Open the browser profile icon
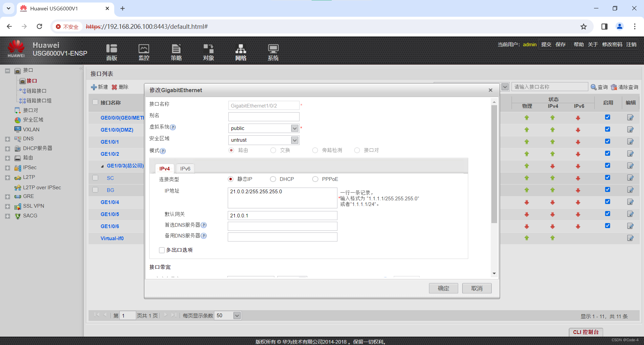 coord(620,26)
